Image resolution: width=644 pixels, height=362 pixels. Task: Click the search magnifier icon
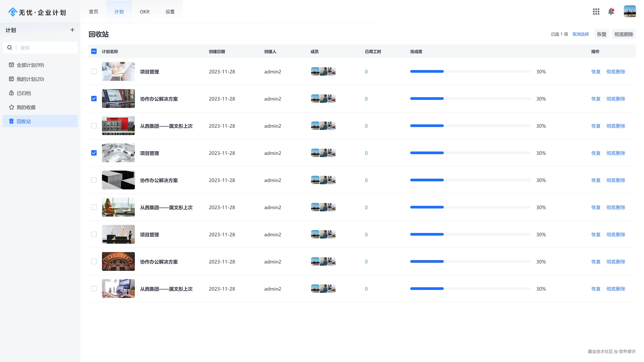tap(10, 48)
